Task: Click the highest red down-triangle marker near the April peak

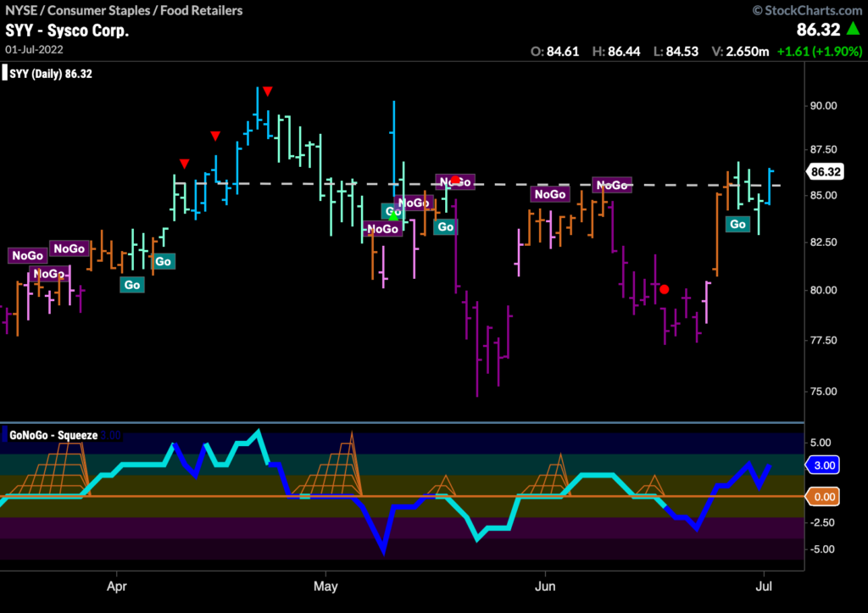Action: pos(268,92)
